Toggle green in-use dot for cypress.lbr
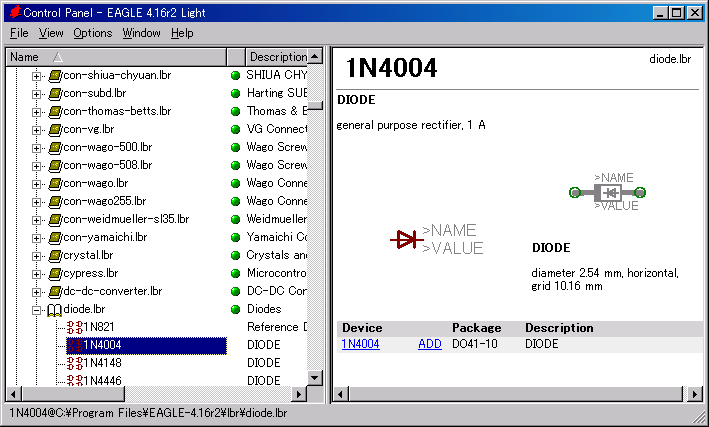Screen dimensions: 709x427 point(235,274)
